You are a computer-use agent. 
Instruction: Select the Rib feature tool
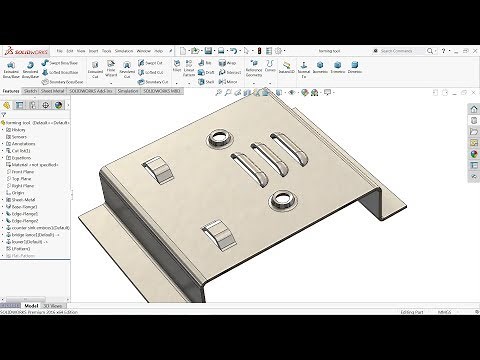pyautogui.click(x=205, y=63)
